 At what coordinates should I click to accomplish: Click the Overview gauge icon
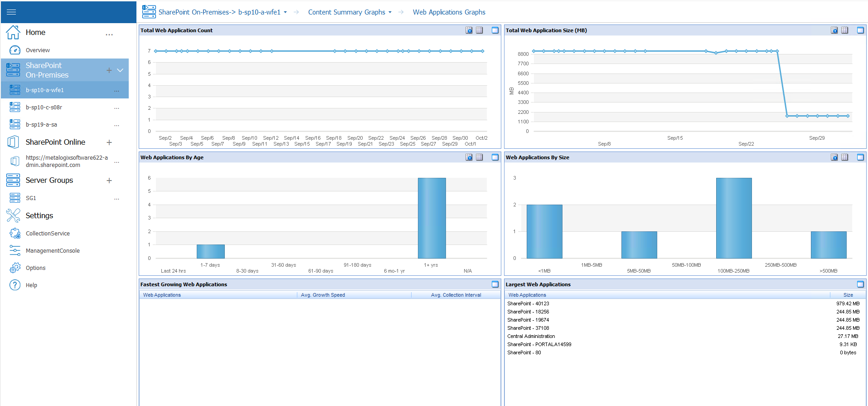tap(15, 50)
